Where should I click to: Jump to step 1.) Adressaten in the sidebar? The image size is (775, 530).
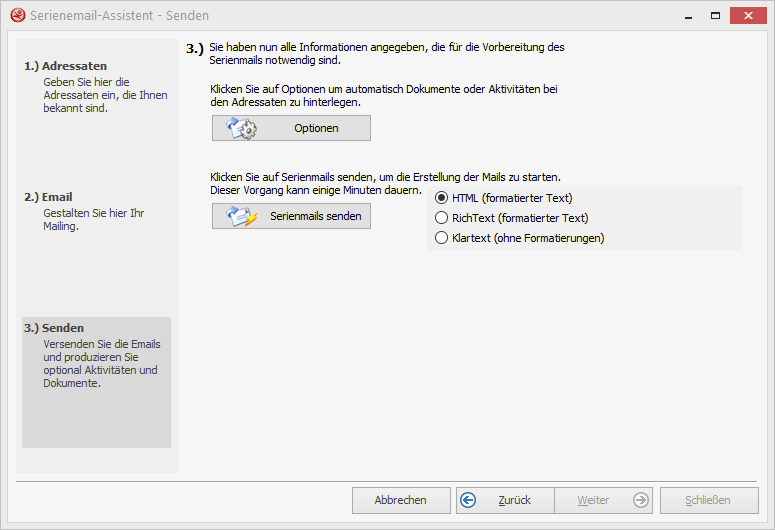[66, 66]
